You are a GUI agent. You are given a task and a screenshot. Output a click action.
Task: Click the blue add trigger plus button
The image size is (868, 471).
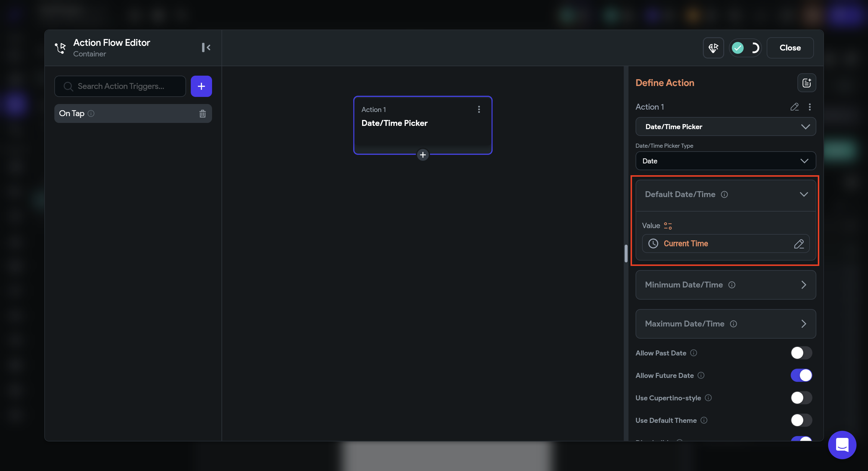coord(201,86)
